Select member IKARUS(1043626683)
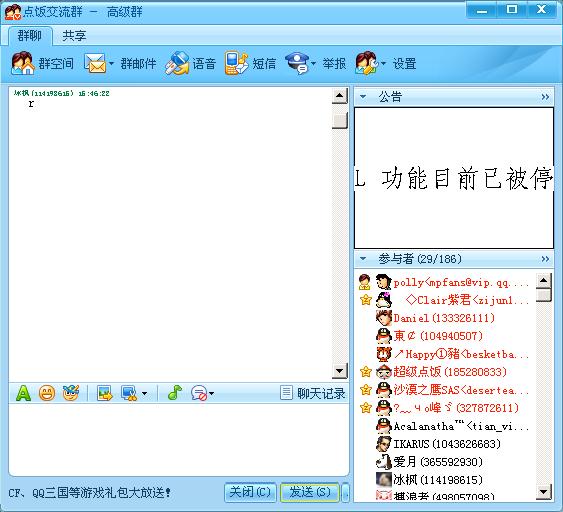This screenshot has height=512, width=563. pos(444,444)
